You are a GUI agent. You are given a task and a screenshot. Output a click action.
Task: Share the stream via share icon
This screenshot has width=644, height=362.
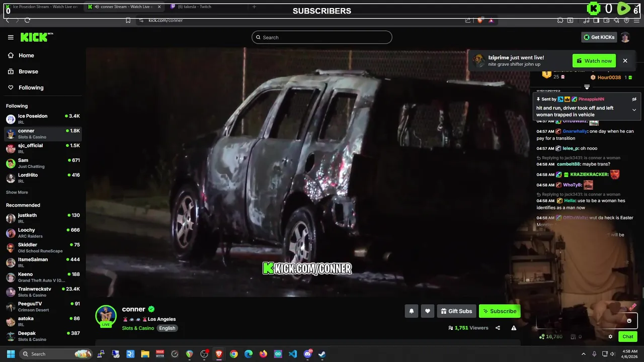tap(498, 328)
